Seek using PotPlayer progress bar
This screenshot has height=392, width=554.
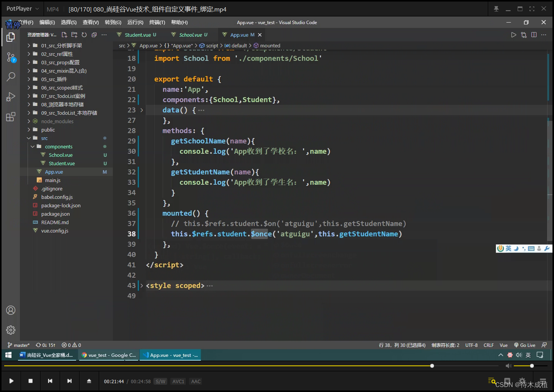point(252,366)
